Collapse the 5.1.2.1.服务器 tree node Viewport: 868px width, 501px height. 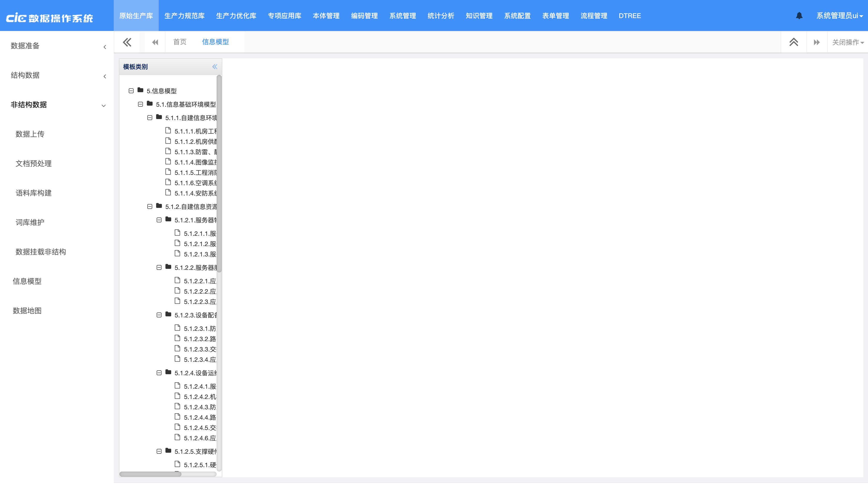point(159,220)
